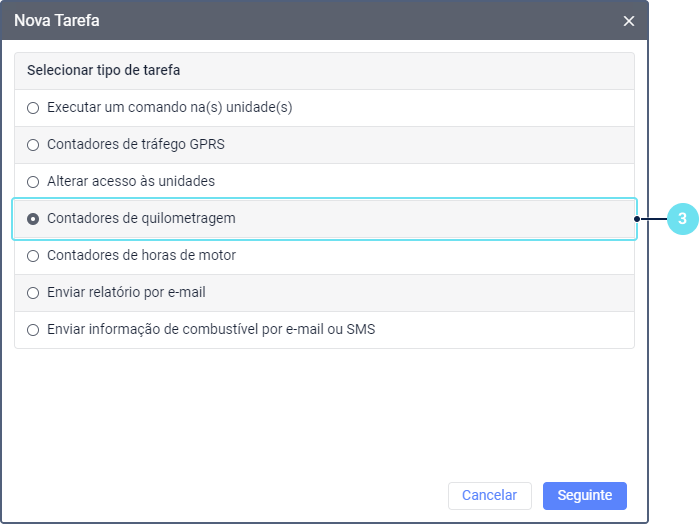Click the 'Contadores de horas de motor' text

point(141,255)
